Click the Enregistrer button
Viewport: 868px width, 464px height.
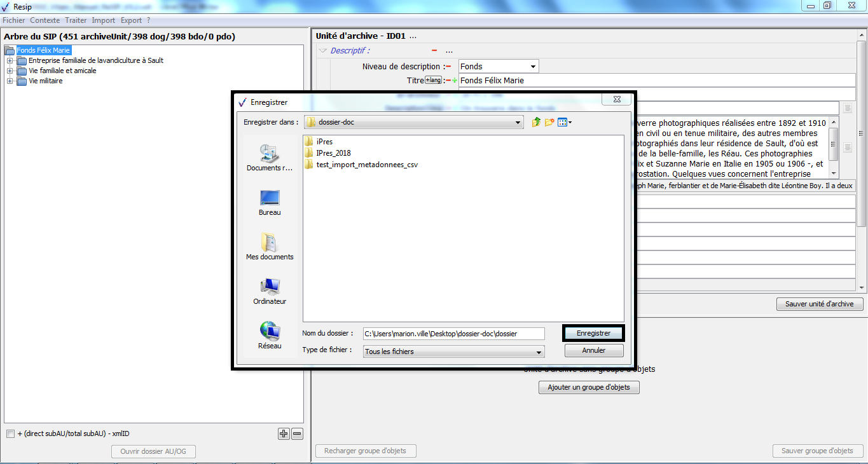click(593, 333)
